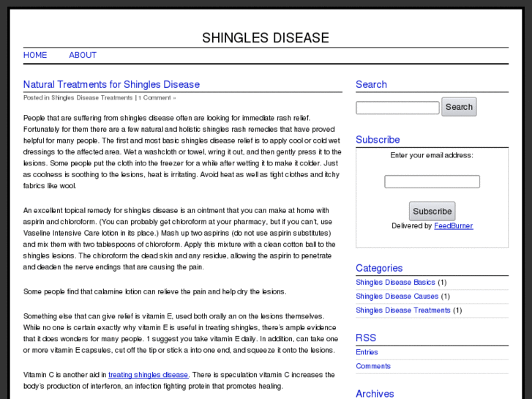532x399 pixels.
Task: Hit the Subscribe button
Action: pos(432,212)
